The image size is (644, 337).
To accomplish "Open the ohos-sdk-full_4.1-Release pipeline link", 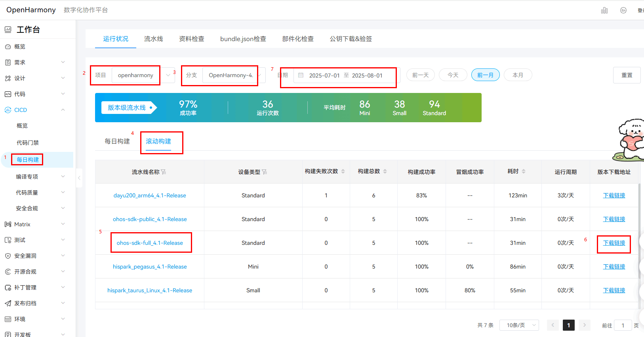I will (150, 243).
